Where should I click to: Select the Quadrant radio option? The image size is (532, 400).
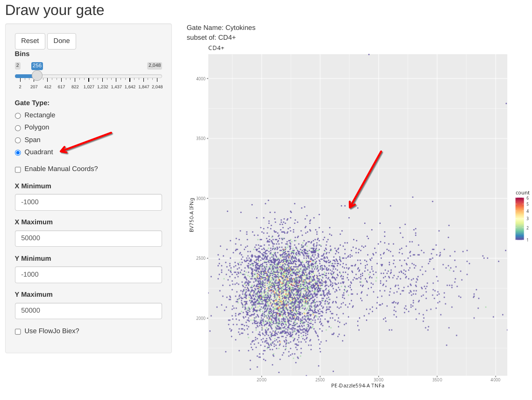[x=18, y=152]
